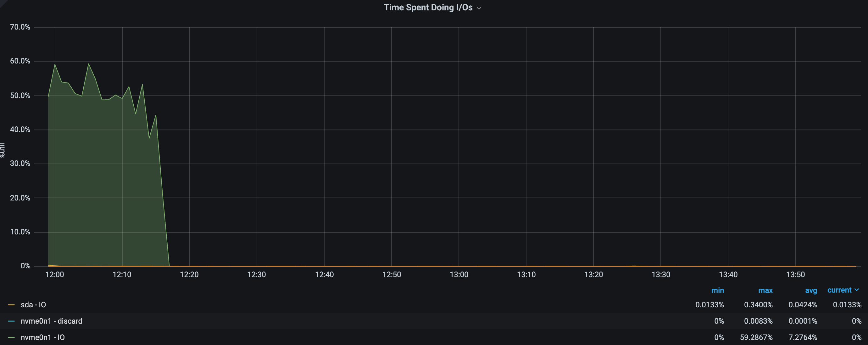This screenshot has width=868, height=345.
Task: Click the 13:00 time axis label
Action: pos(459,275)
